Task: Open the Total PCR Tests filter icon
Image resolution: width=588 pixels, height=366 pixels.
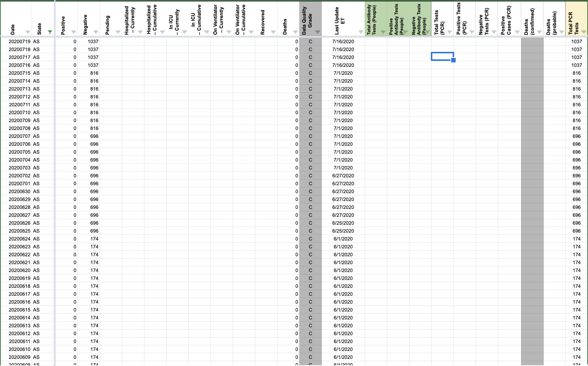Action: click(583, 32)
